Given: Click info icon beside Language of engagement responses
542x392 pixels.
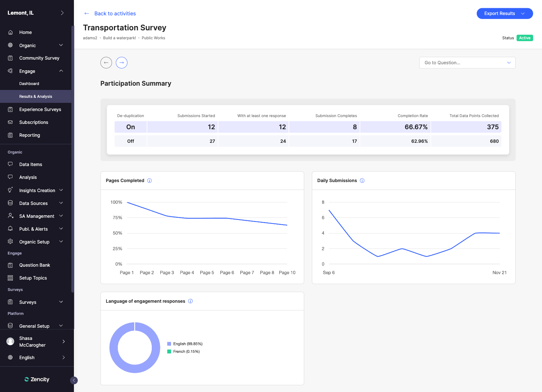Looking at the screenshot, I should pyautogui.click(x=190, y=301).
